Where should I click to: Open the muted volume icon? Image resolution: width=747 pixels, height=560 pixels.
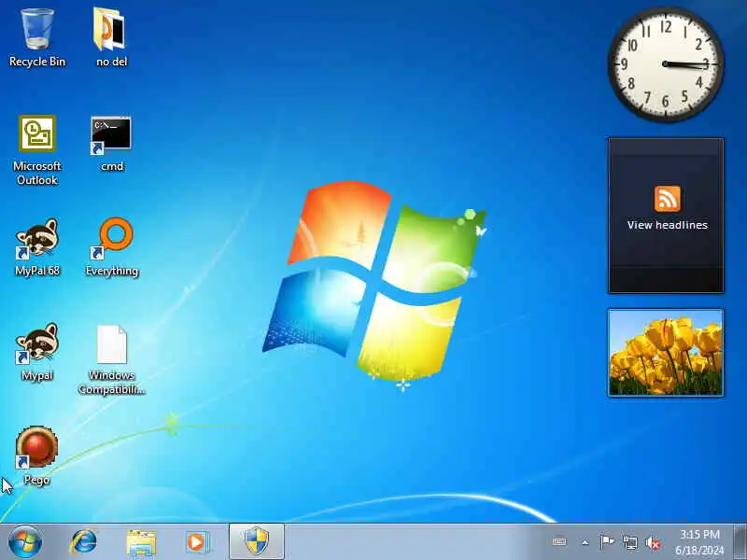(x=653, y=543)
